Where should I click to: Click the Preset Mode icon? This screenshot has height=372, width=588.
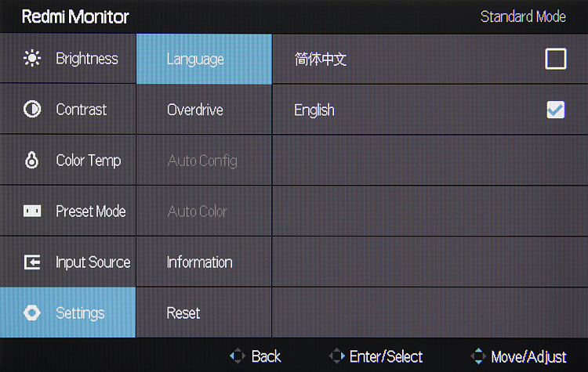[x=32, y=211]
